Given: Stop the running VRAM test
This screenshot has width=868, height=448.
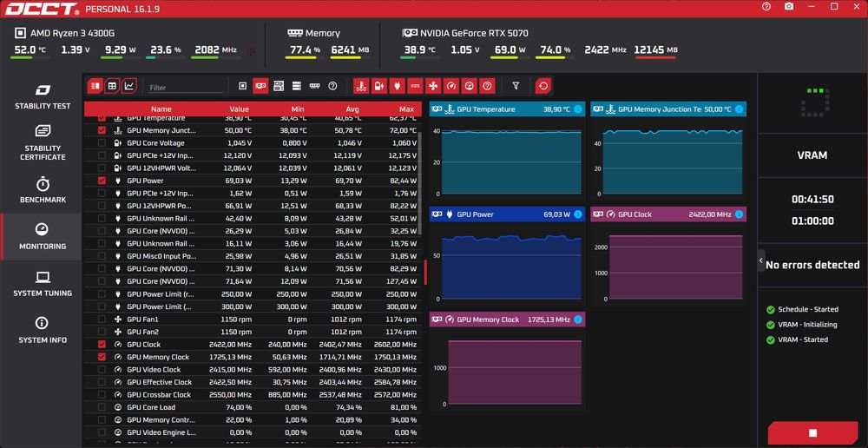Looking at the screenshot, I should (x=812, y=433).
